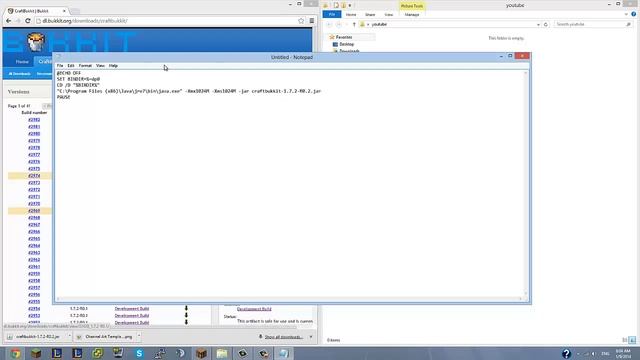Open Skype from the taskbar
The image size is (640, 360).
[x=139, y=353]
